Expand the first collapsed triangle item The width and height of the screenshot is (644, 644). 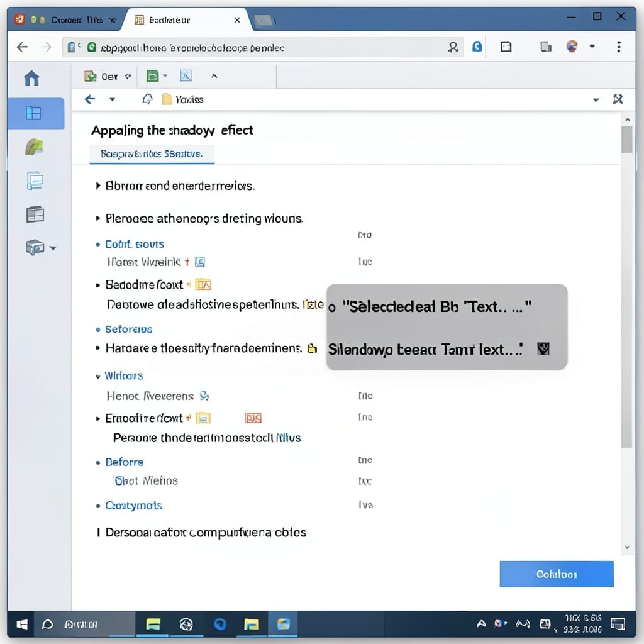pyautogui.click(x=98, y=186)
